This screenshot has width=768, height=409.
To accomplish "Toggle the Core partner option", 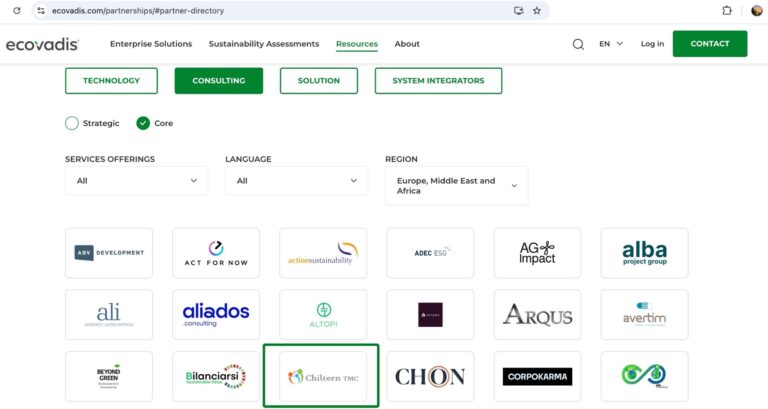I will [x=143, y=123].
